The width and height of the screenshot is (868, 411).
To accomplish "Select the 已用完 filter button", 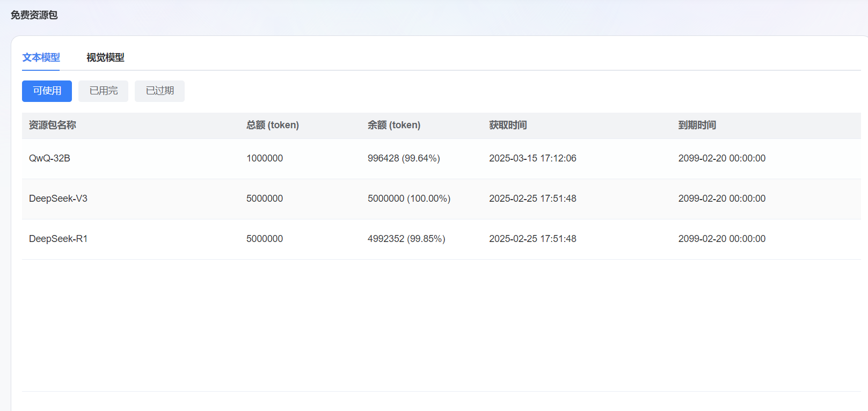I will pos(103,91).
